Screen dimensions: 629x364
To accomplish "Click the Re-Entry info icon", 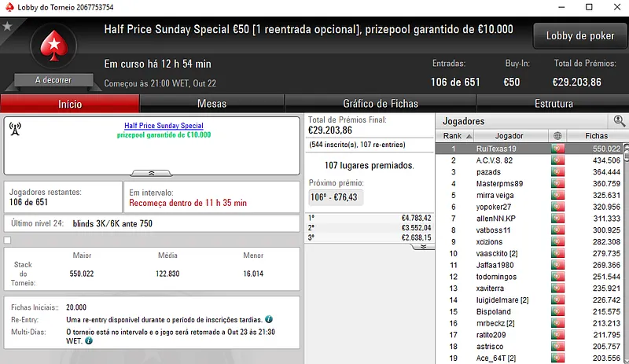I will (269, 319).
